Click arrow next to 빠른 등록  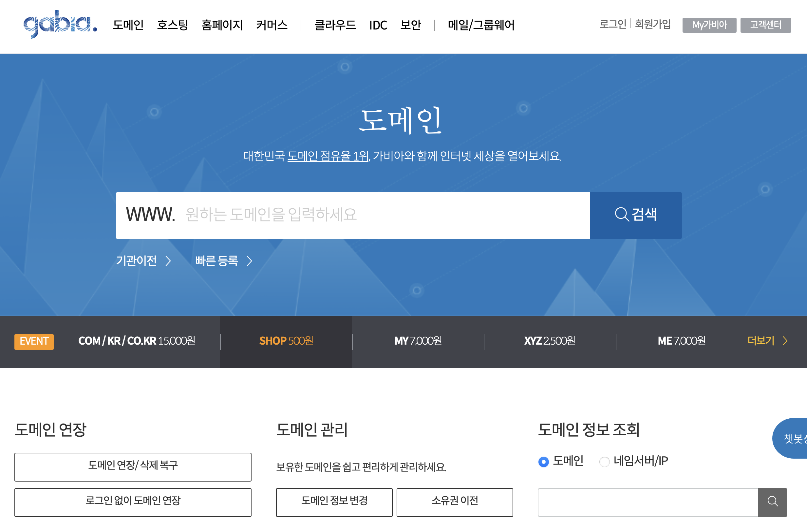(x=249, y=260)
